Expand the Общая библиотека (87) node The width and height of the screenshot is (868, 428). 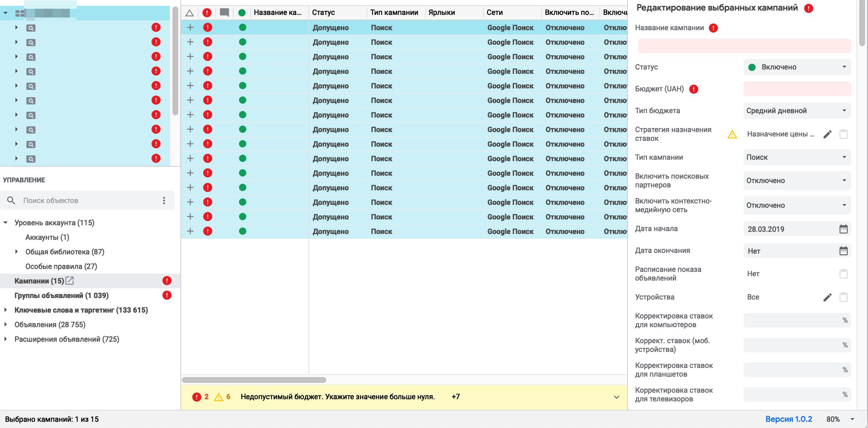[x=16, y=251]
